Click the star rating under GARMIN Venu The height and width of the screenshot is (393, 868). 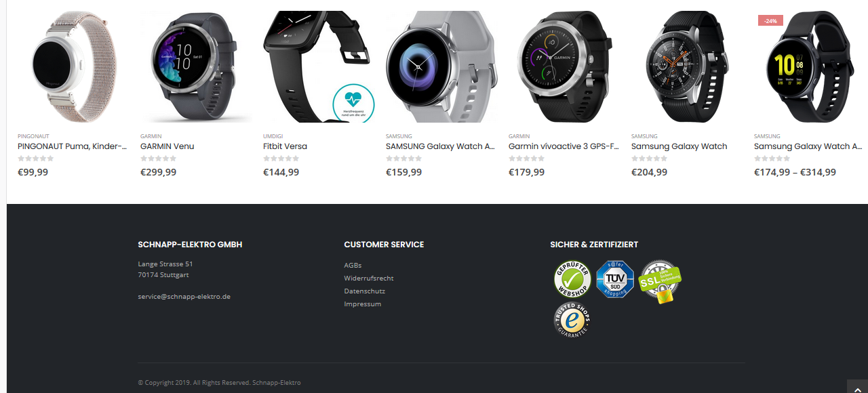point(158,159)
